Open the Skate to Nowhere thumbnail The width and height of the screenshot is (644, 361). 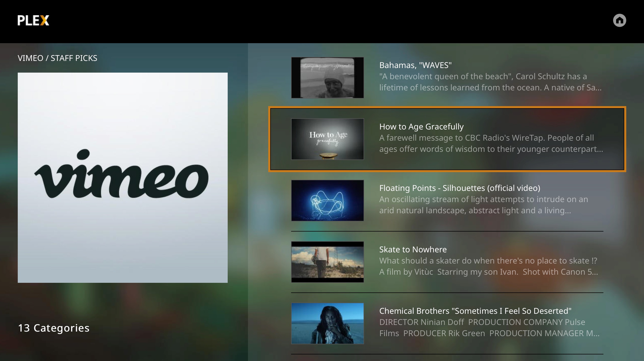tap(327, 262)
